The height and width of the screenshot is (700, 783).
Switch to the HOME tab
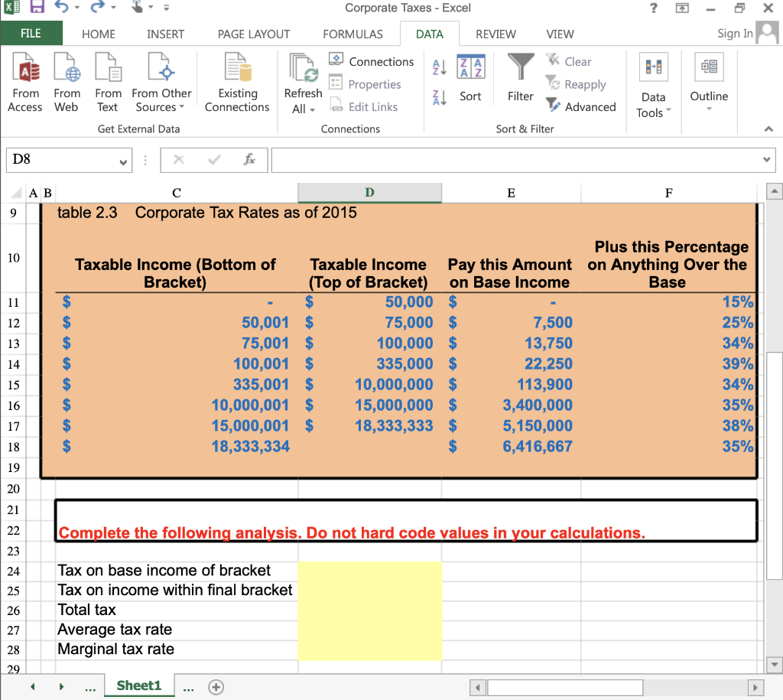click(x=99, y=34)
